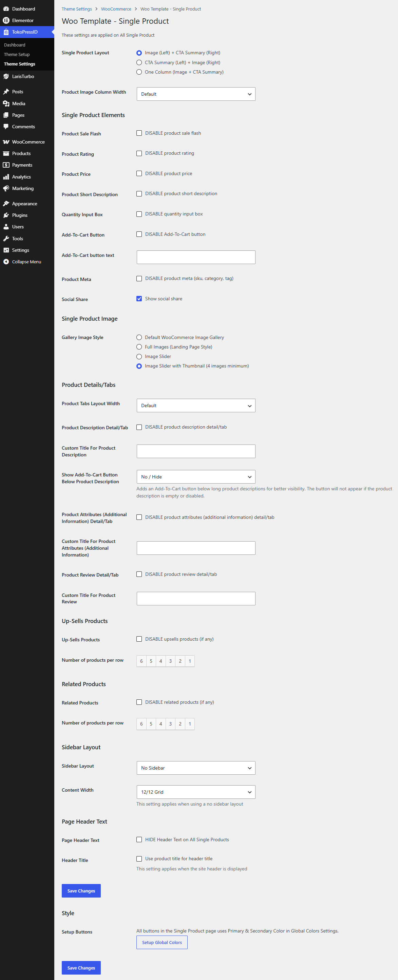Screen dimensions: 398x980
Task: Click the Pages icon in sidebar
Action: 6,115
